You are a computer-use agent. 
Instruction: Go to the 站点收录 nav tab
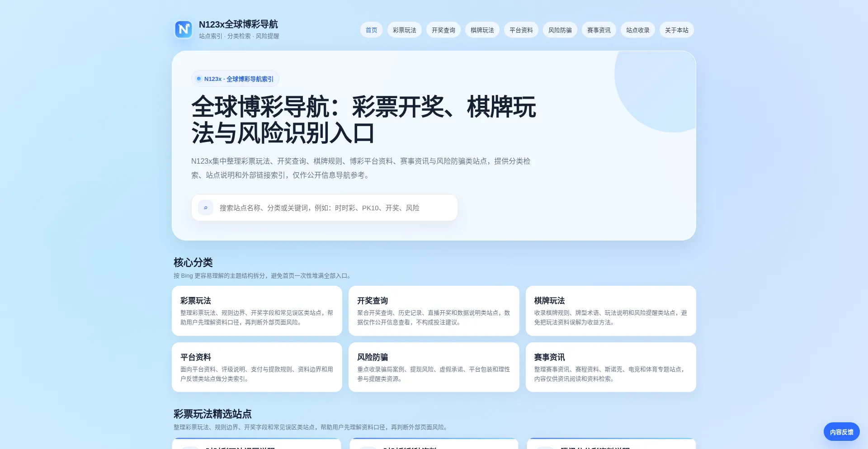click(638, 30)
